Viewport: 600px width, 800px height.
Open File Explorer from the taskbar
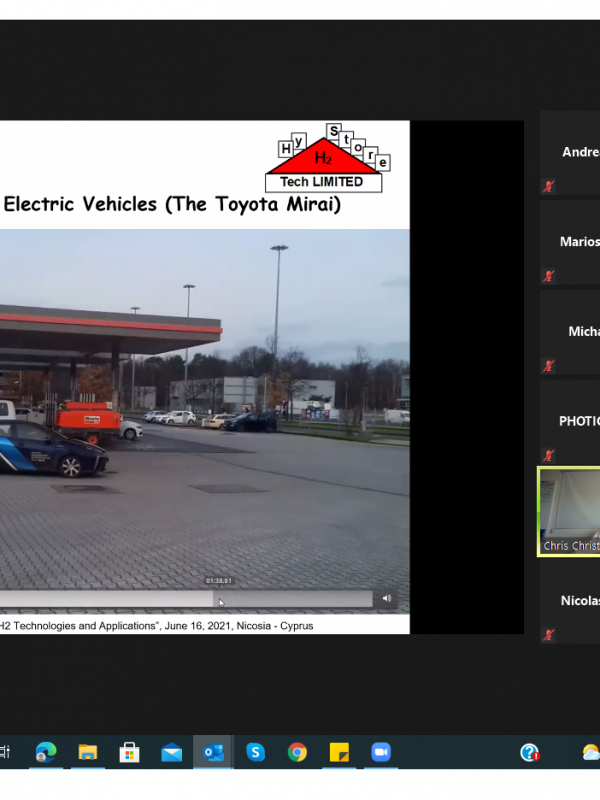pos(88,753)
